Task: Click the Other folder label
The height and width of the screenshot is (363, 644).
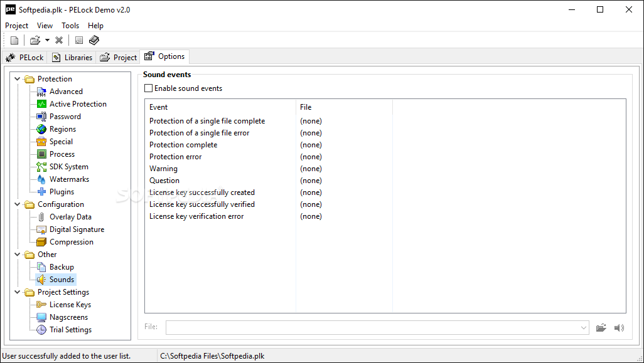Action: tap(47, 255)
